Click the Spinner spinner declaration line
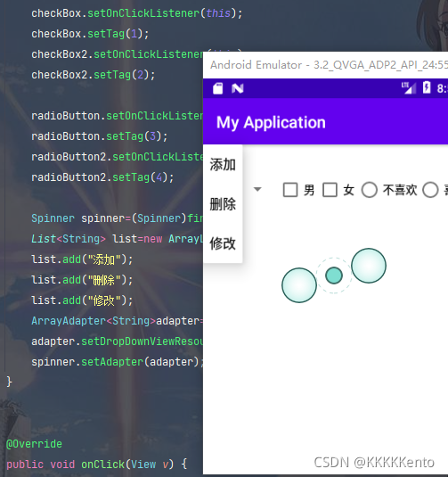This screenshot has width=448, height=477. (x=117, y=218)
